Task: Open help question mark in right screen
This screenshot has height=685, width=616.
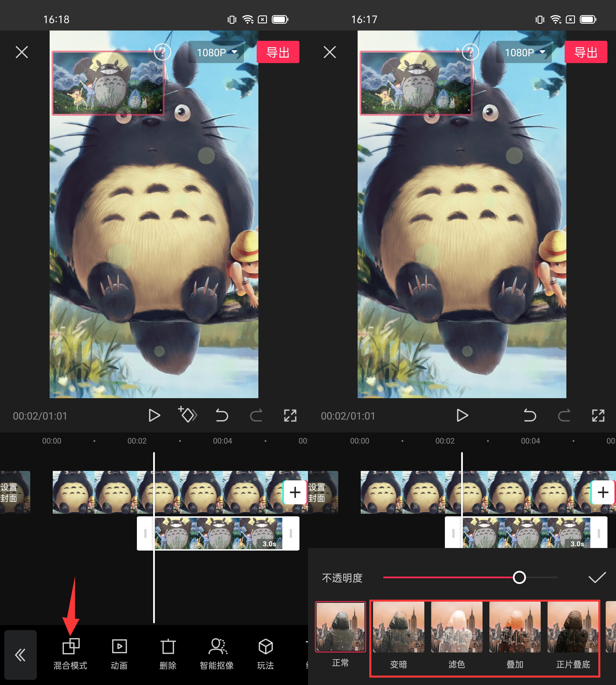Action: 471,52
